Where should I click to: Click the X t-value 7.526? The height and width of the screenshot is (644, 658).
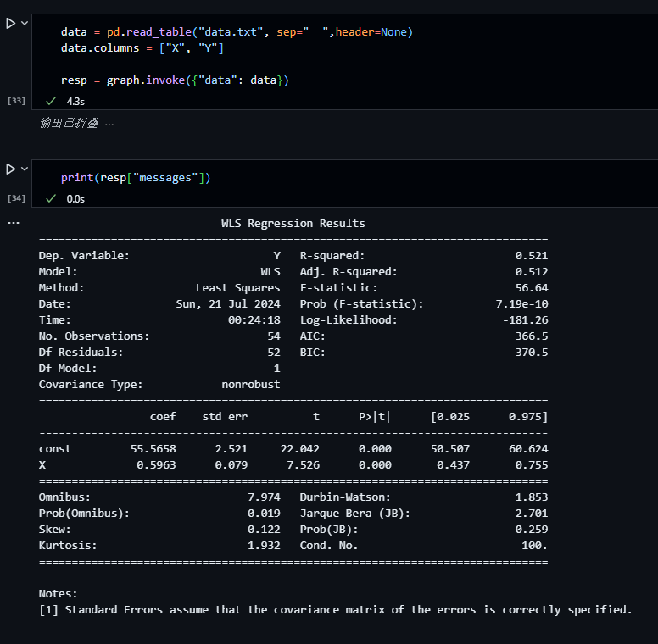pyautogui.click(x=303, y=465)
